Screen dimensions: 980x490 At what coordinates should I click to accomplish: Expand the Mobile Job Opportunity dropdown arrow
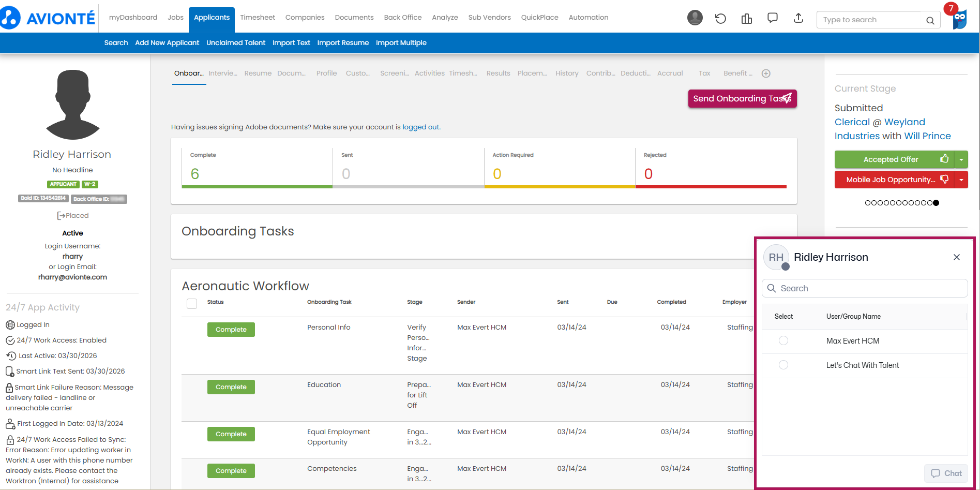coord(961,180)
